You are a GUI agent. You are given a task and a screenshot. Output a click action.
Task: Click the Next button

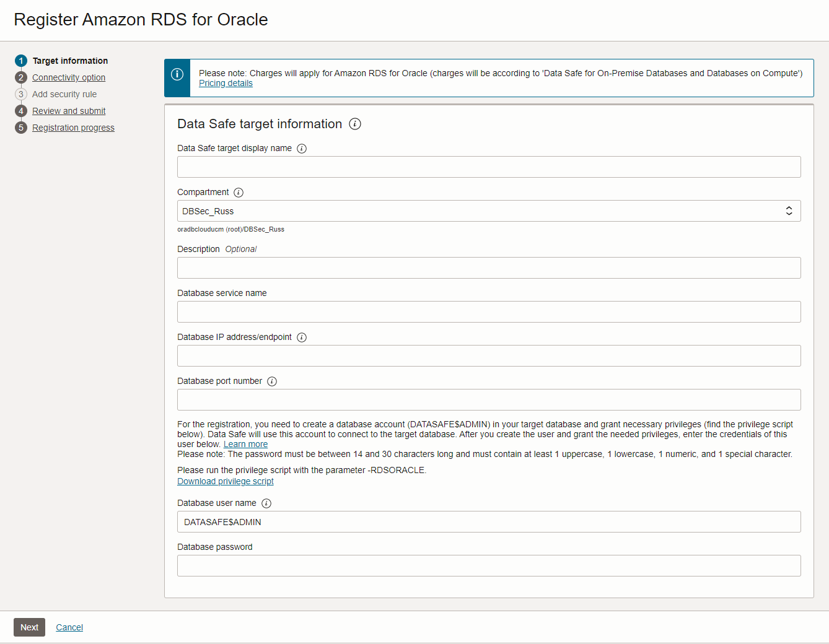29,627
